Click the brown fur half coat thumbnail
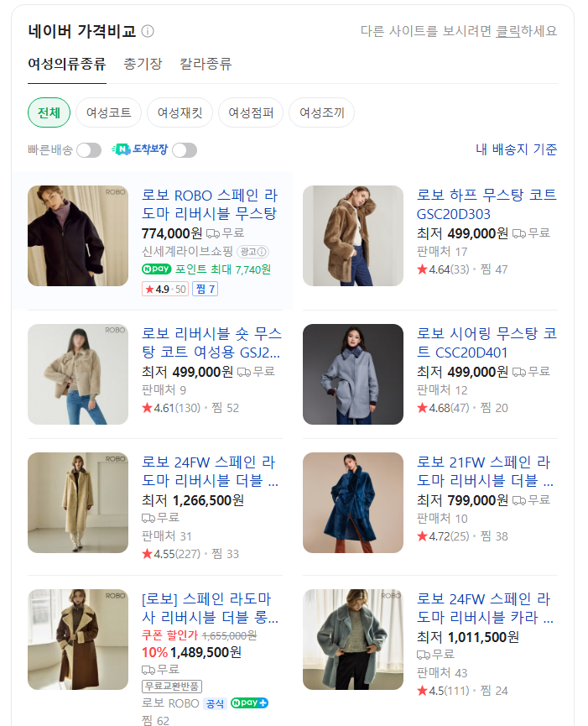Viewport: 588px width, 726px height. point(353,236)
